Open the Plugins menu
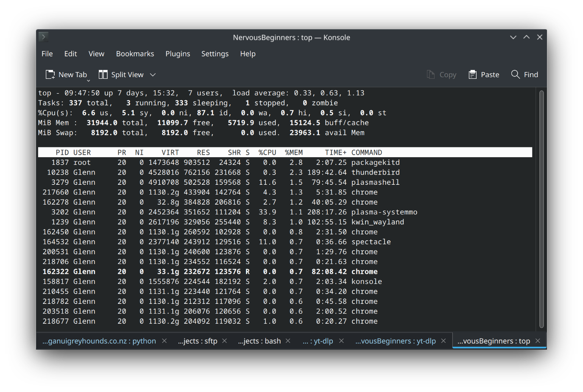Image resolution: width=583 pixels, height=392 pixels. (178, 54)
